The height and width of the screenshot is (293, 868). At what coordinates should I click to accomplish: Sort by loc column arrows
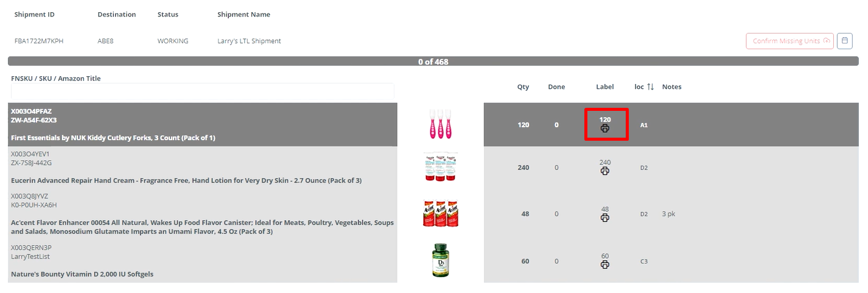pyautogui.click(x=650, y=87)
